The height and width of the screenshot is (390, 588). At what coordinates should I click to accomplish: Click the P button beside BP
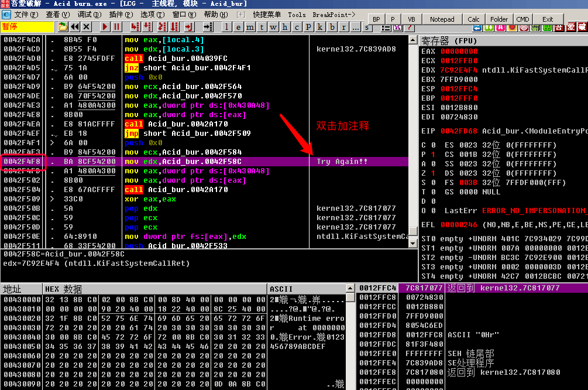click(393, 19)
